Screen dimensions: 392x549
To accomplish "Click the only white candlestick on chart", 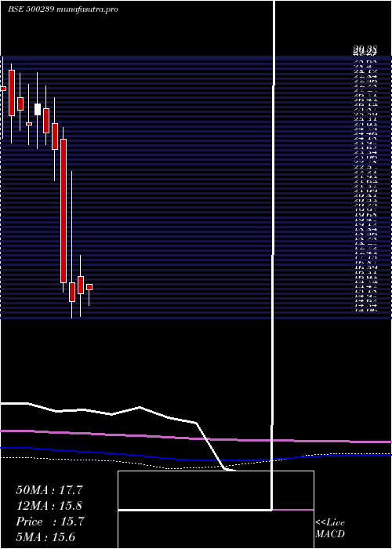I will coord(38,109).
